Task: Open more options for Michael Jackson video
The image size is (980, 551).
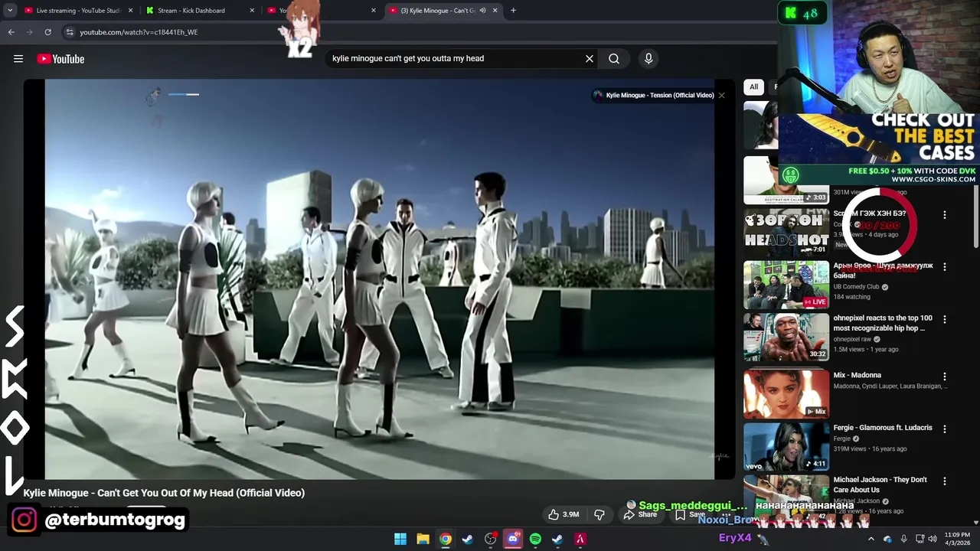Action: click(x=945, y=481)
